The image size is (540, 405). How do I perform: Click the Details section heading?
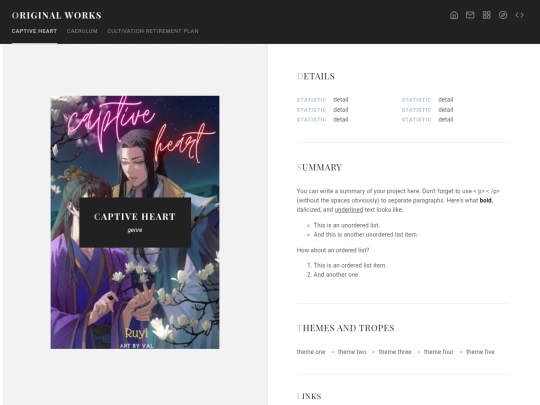(x=315, y=76)
